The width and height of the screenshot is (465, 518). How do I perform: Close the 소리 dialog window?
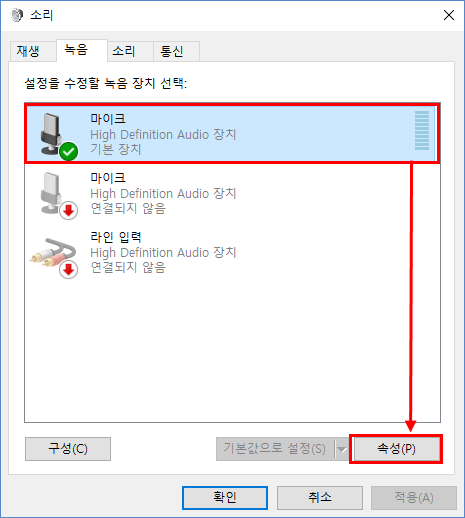point(449,15)
